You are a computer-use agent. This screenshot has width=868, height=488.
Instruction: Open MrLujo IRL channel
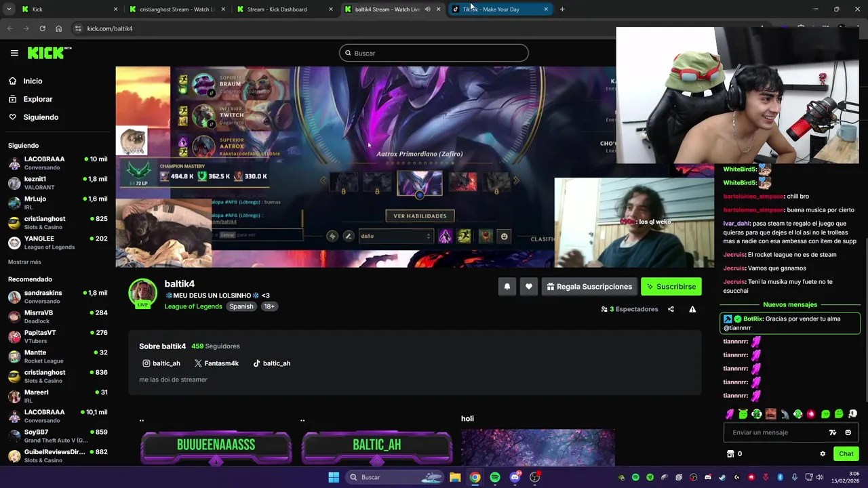pyautogui.click(x=58, y=203)
